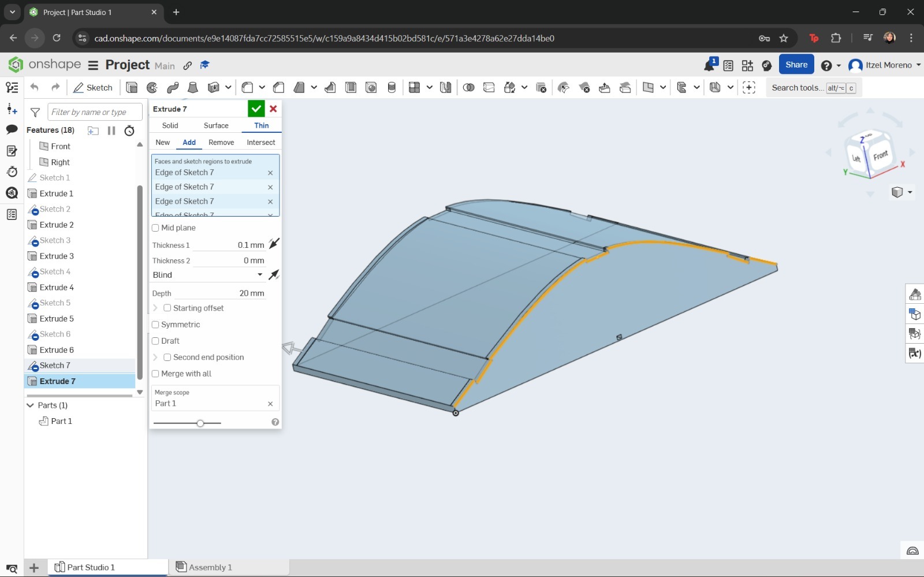Open the Revolve tool

(152, 87)
